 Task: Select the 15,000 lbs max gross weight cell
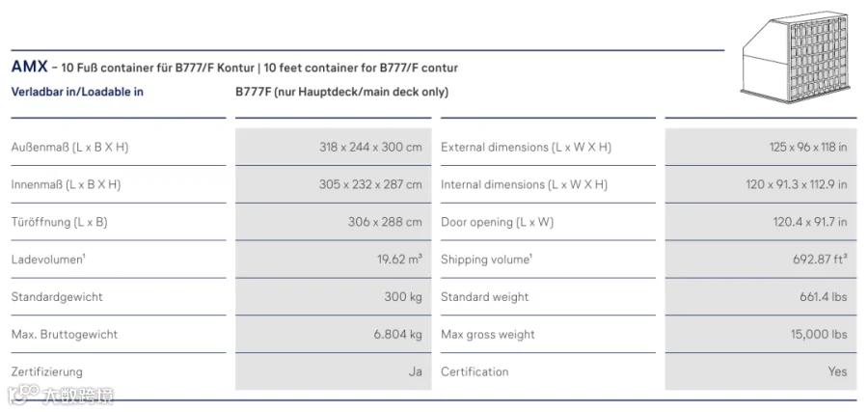[x=761, y=334]
